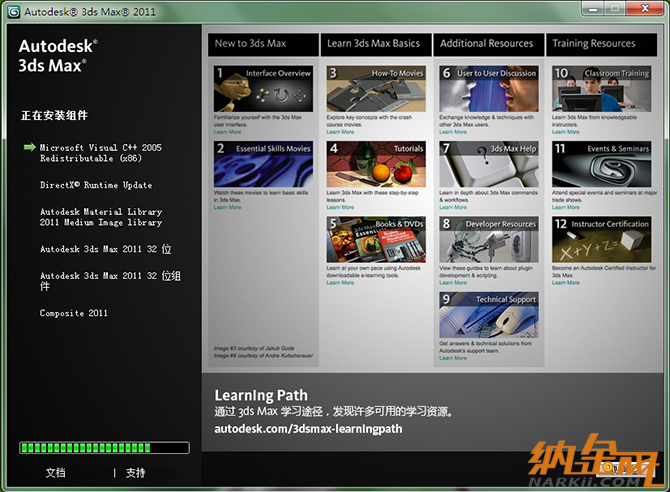Click Learn More under How-To Movies
Screen dimensions: 670x492
(x=340, y=132)
